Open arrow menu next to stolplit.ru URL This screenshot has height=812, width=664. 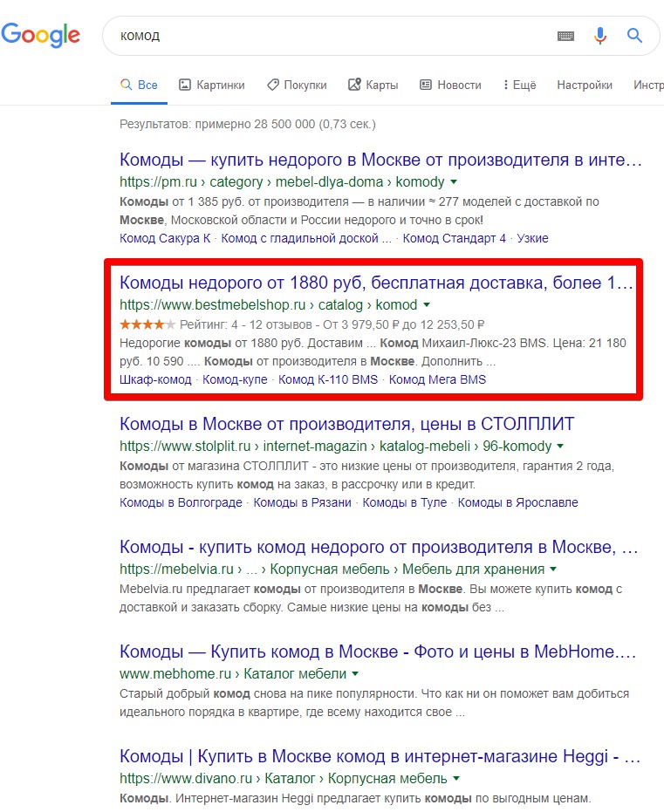[x=561, y=447]
